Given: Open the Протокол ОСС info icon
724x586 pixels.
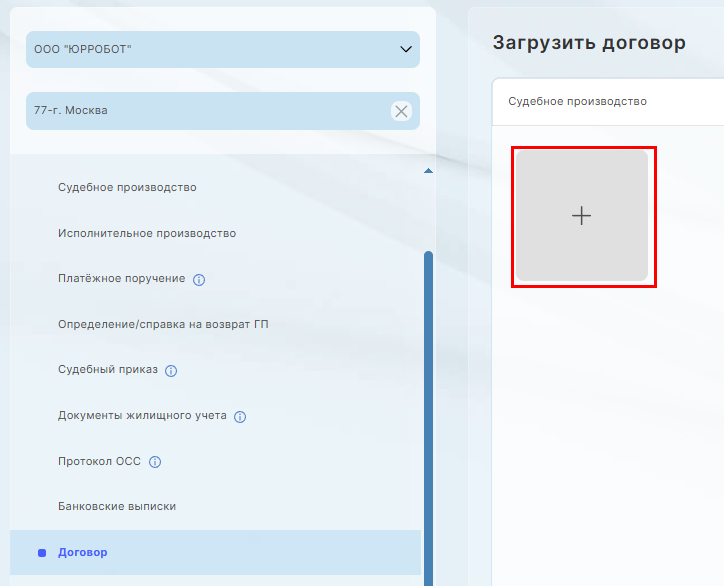Looking at the screenshot, I should 155,462.
